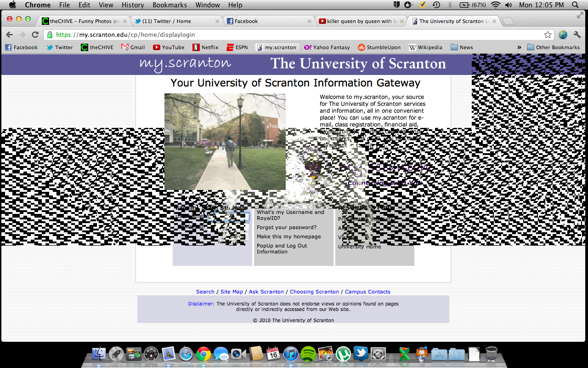
Task: Open Time Machine status icon in menu bar
Action: (x=436, y=5)
